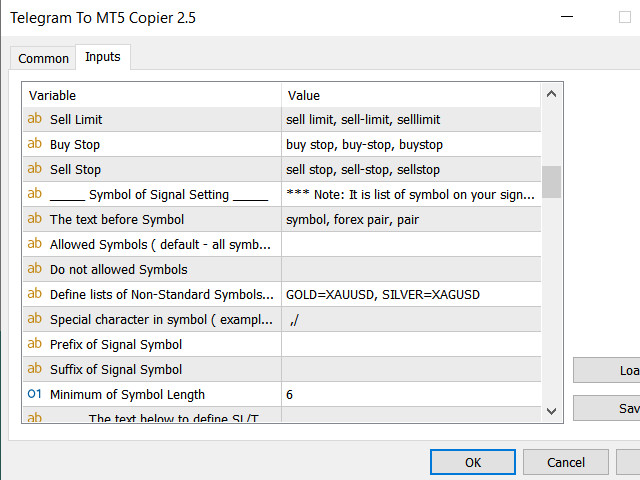Select 'Prefix of Signal Symbol' variable

(x=116, y=344)
